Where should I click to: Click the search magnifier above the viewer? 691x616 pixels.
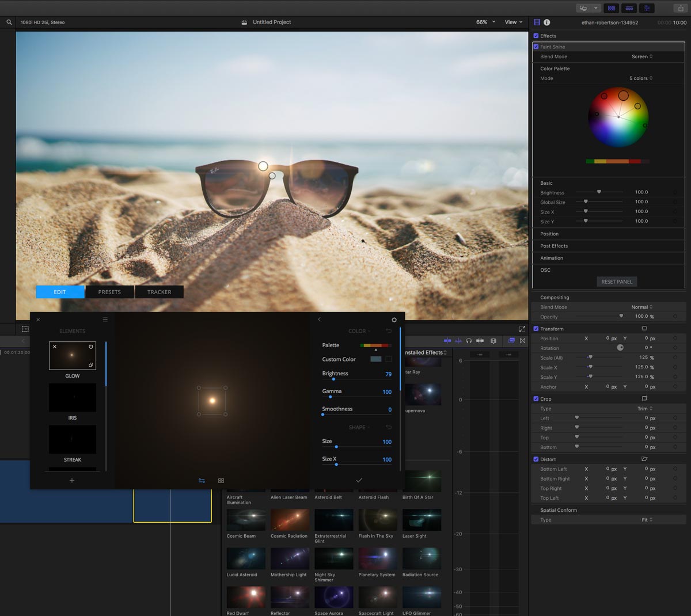9,22
